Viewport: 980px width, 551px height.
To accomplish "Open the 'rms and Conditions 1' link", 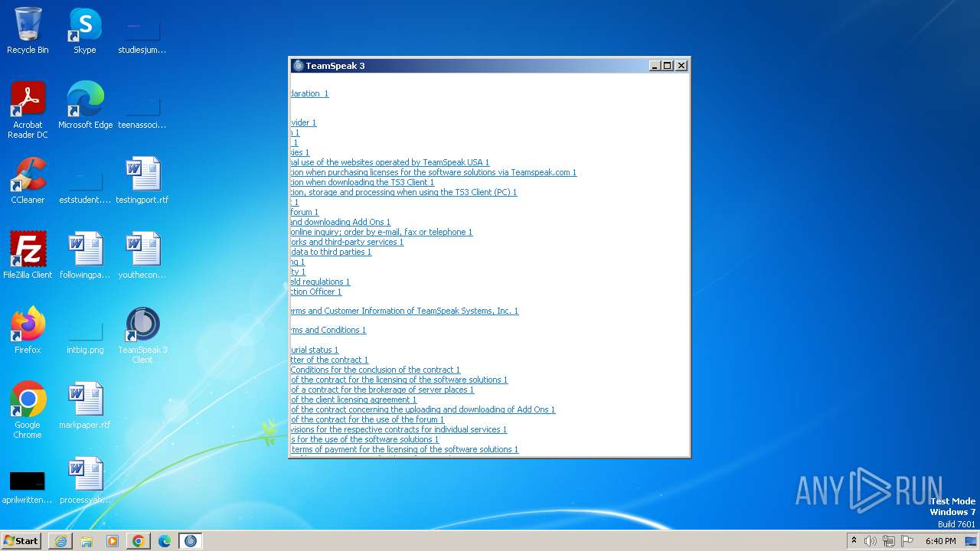I will (328, 330).
